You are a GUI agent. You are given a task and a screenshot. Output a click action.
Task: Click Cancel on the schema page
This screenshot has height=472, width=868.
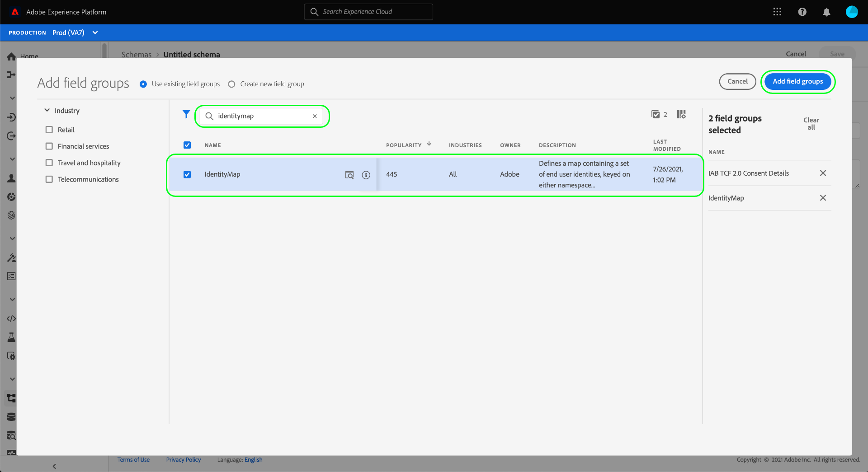[796, 54]
